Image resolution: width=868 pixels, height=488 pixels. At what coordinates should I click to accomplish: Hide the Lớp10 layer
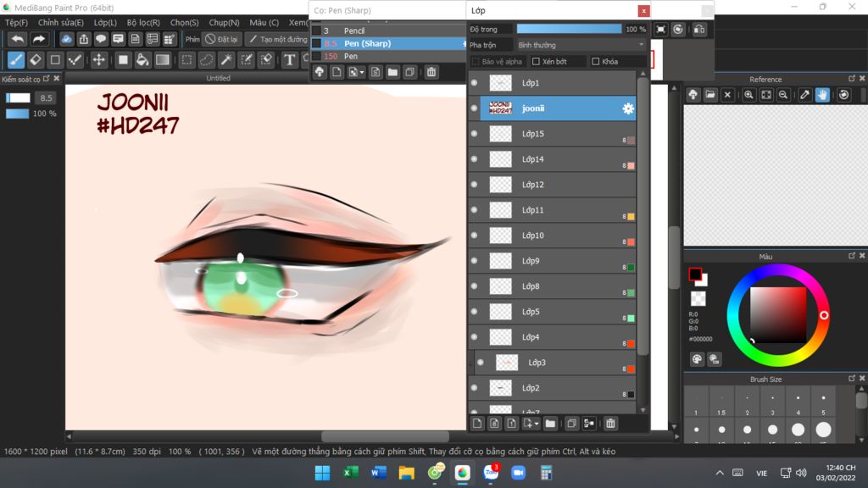(475, 236)
